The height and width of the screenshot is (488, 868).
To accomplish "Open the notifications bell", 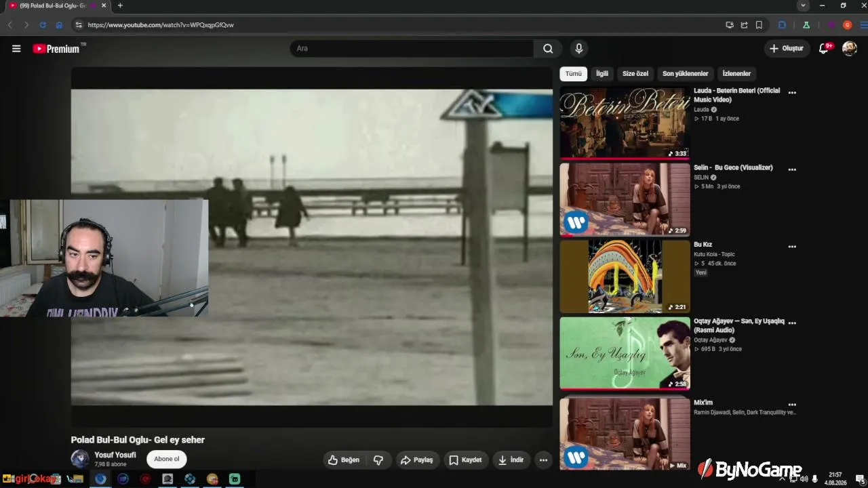I will tap(824, 49).
